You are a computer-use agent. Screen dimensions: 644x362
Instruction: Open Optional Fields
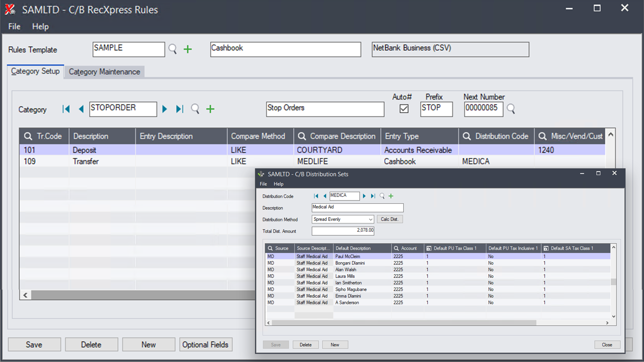pos(206,344)
